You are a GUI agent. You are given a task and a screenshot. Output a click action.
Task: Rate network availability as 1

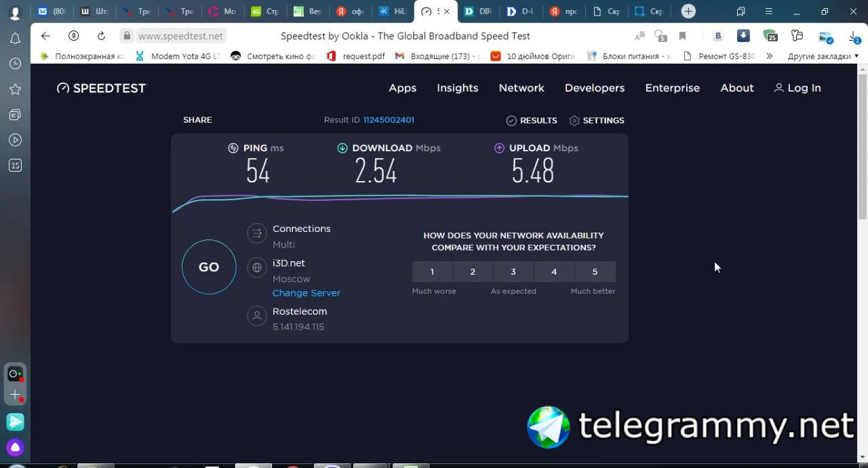tap(432, 272)
